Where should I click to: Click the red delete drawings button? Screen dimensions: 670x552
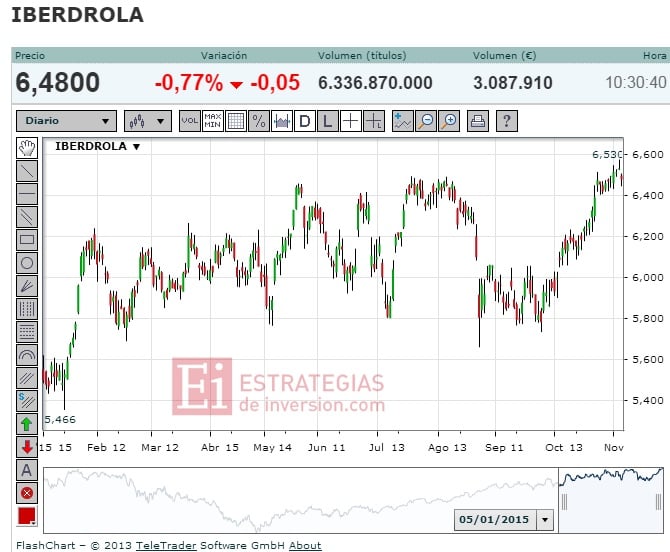pyautogui.click(x=27, y=493)
